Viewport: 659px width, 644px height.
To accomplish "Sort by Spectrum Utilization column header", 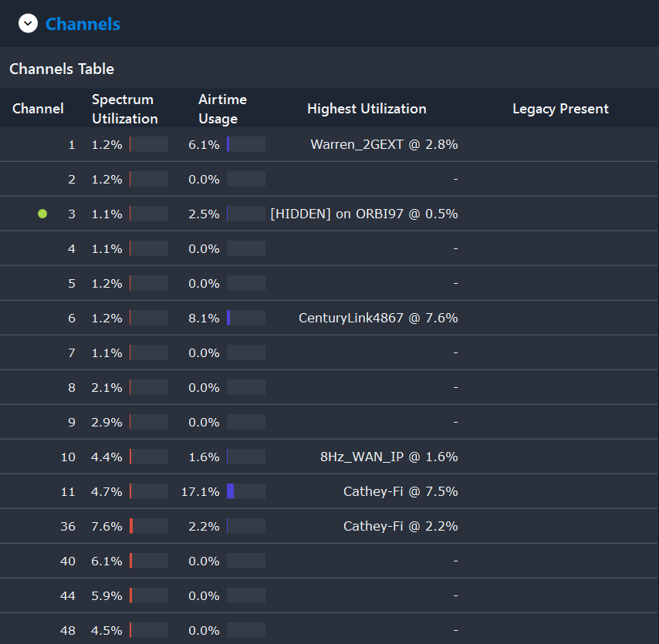I will 125,109.
